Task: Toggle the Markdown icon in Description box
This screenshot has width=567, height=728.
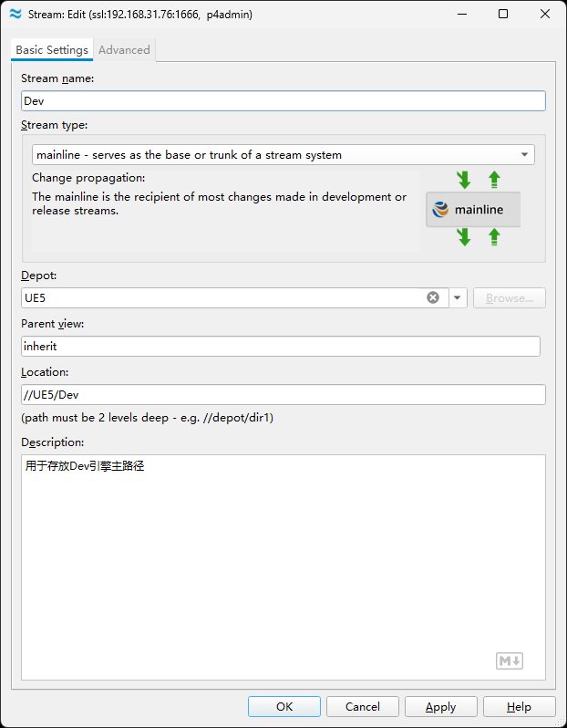Action: (x=510, y=660)
